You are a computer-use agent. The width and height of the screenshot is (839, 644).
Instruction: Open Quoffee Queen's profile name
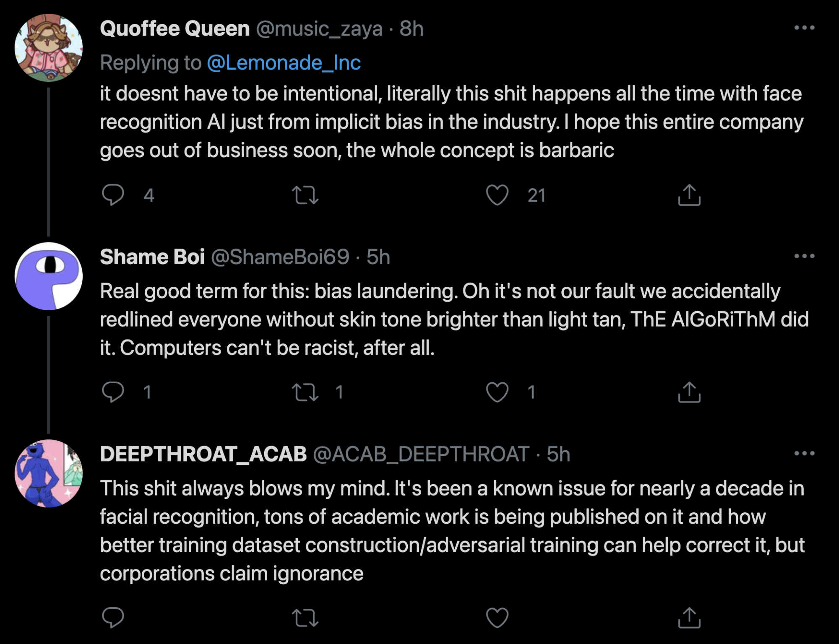pos(175,29)
